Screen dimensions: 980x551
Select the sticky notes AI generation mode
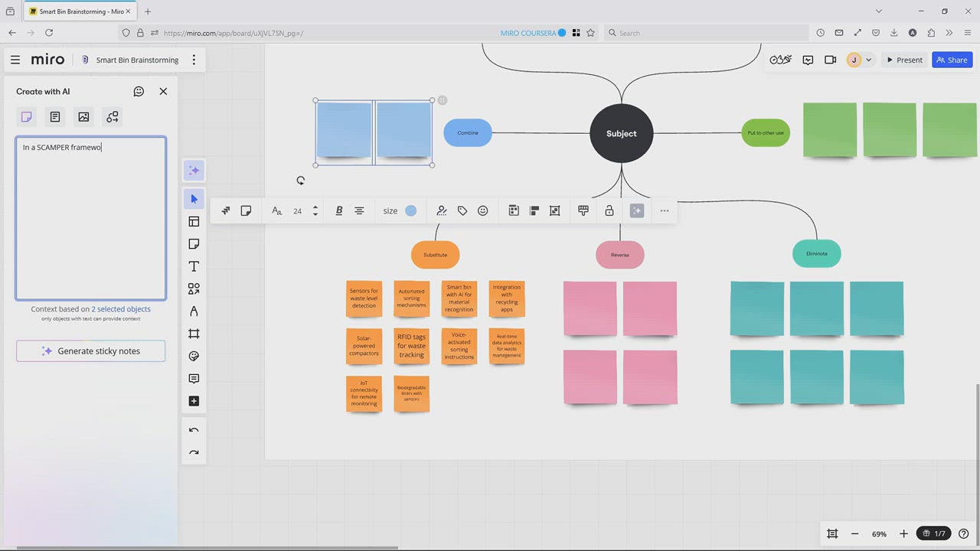[x=27, y=117]
